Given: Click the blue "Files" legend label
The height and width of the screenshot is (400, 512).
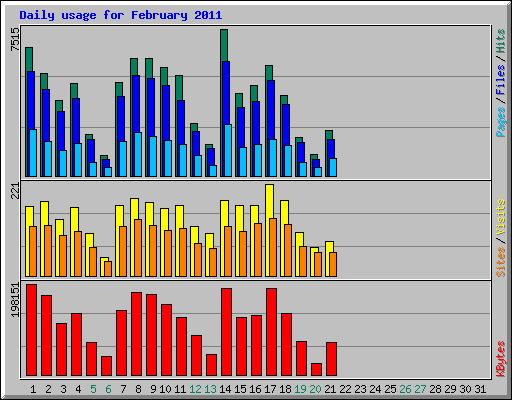Looking at the screenshot, I should pos(500,80).
